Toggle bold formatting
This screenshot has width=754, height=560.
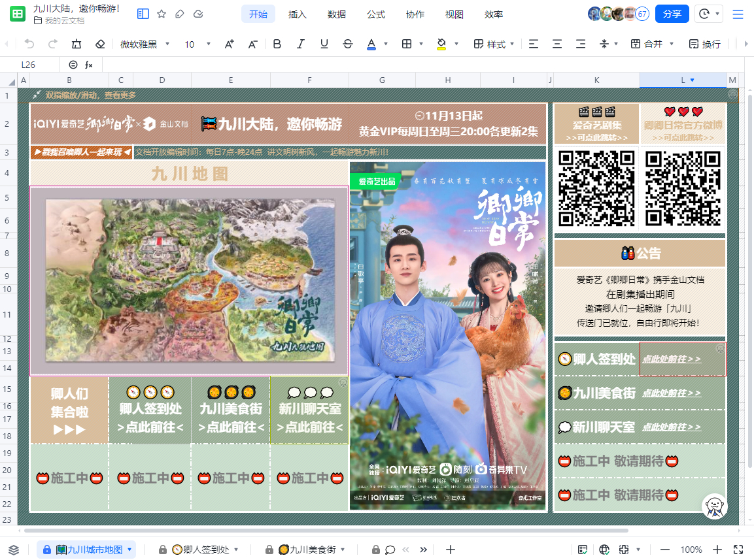tap(277, 44)
